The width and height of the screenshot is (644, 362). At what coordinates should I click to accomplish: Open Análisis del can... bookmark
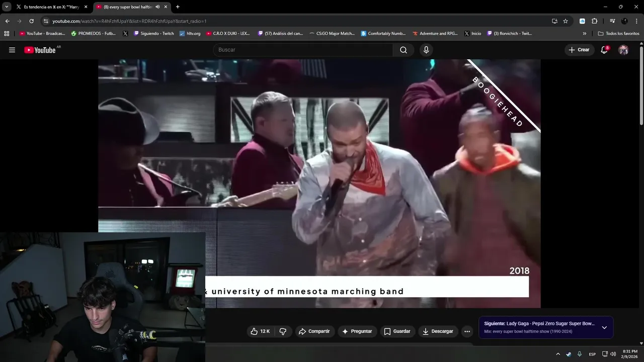tap(280, 34)
